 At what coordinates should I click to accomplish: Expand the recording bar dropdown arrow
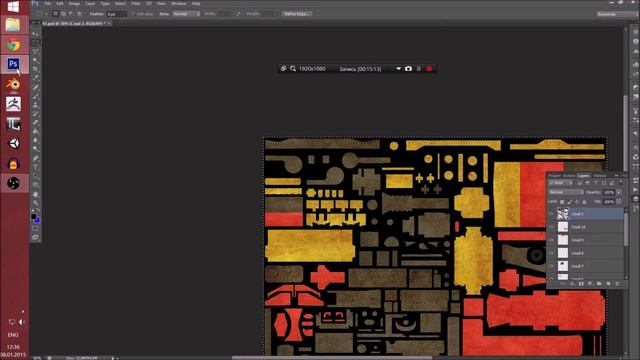(x=398, y=69)
